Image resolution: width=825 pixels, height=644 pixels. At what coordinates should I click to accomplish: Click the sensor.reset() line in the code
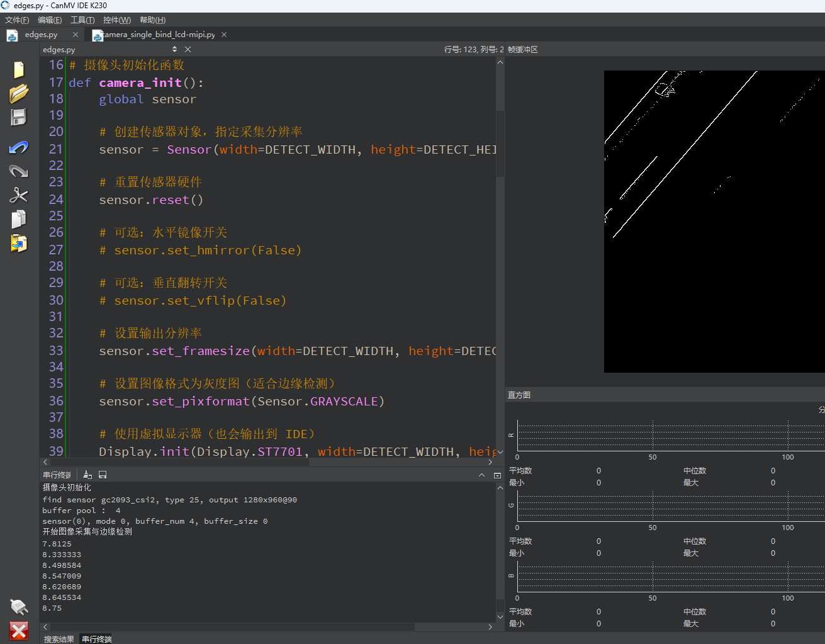(151, 200)
